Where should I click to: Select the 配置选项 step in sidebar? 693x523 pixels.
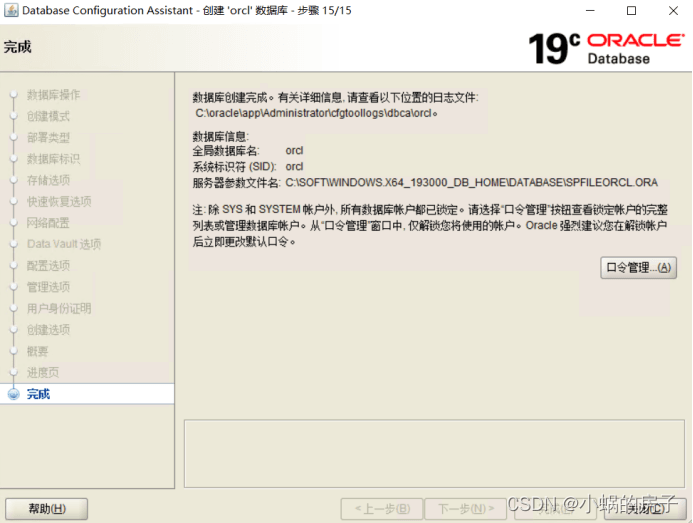tap(48, 266)
